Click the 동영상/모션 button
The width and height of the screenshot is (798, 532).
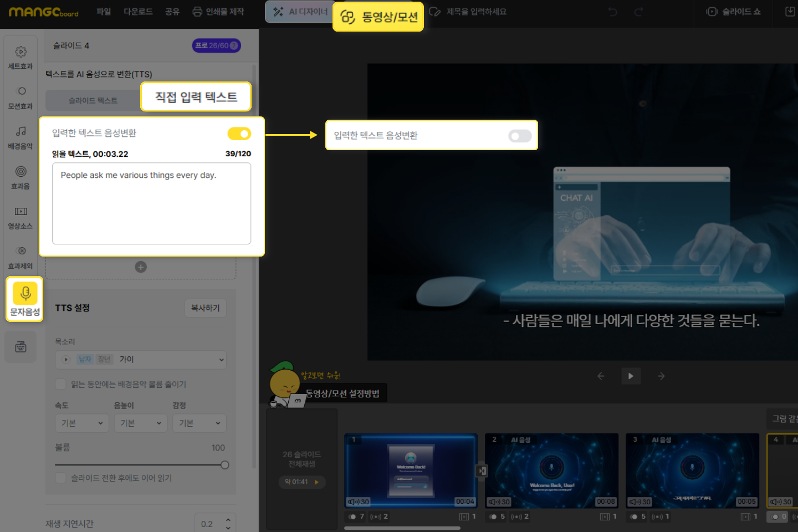point(378,17)
